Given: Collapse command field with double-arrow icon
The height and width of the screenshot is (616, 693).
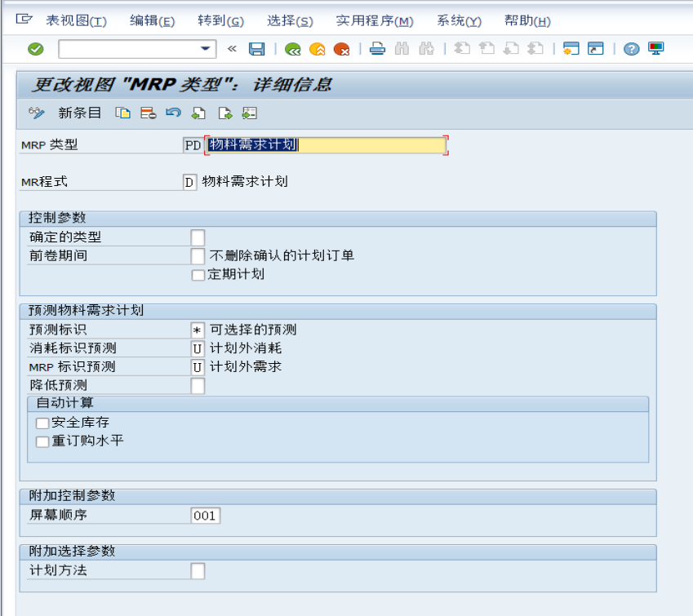Looking at the screenshot, I should pyautogui.click(x=232, y=49).
